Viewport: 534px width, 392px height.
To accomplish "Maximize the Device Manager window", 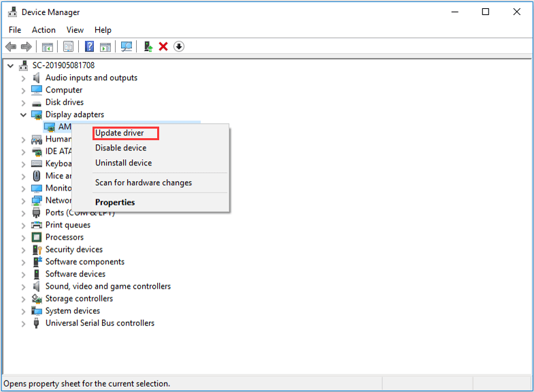I will point(485,12).
